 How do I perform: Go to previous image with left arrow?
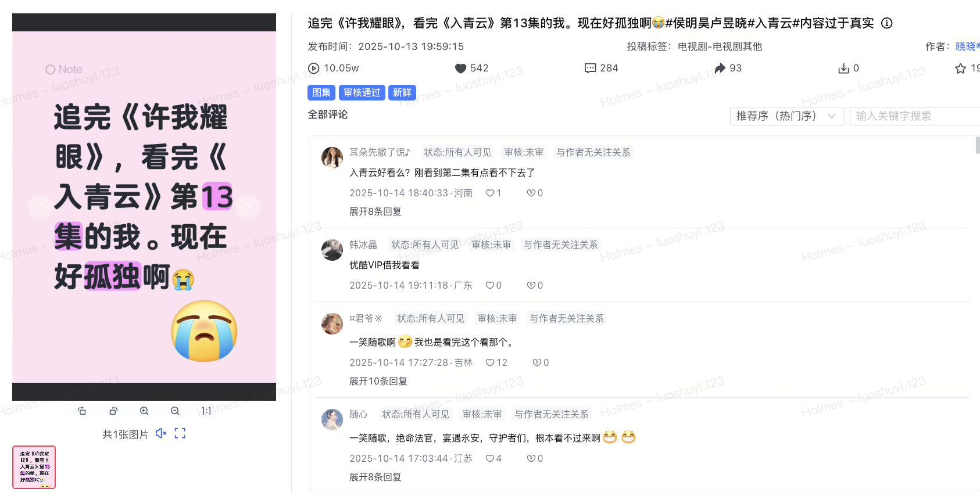click(x=40, y=207)
